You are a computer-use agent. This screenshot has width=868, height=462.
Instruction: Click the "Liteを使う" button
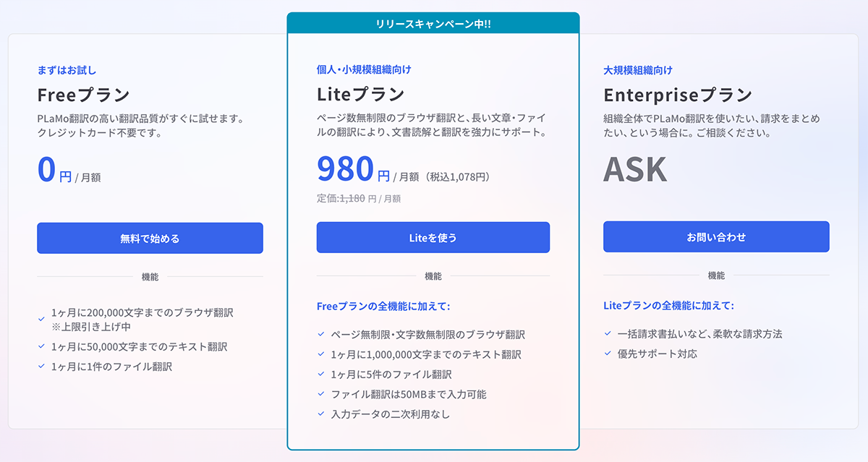point(433,237)
